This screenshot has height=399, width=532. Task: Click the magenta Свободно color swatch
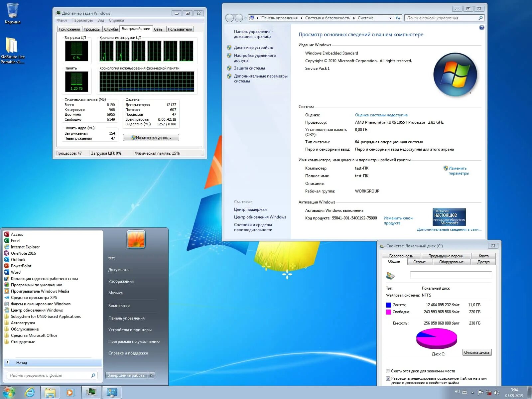[x=388, y=312]
